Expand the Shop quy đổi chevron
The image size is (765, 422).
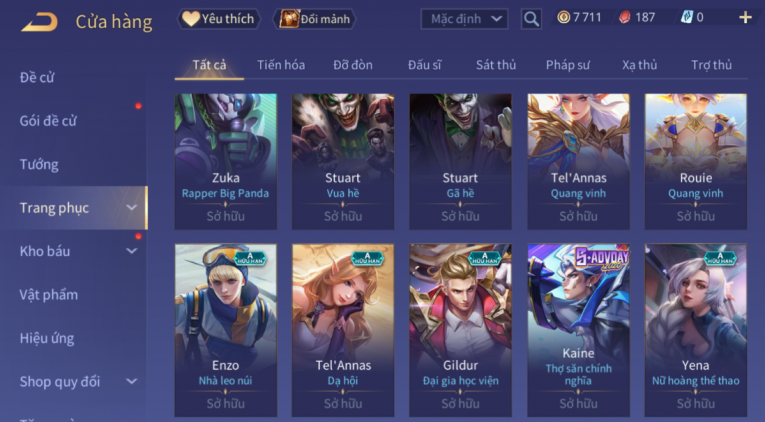pyautogui.click(x=132, y=382)
